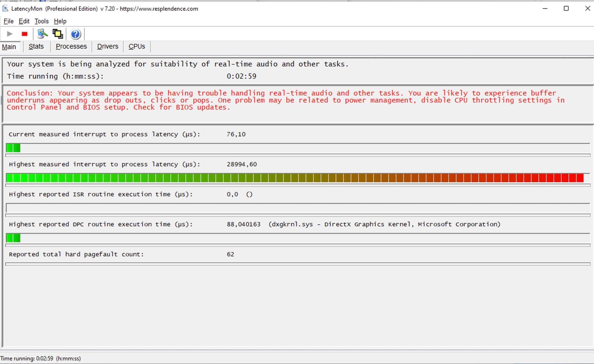
Task: Click the red Conclusion warning text
Action: 285,100
